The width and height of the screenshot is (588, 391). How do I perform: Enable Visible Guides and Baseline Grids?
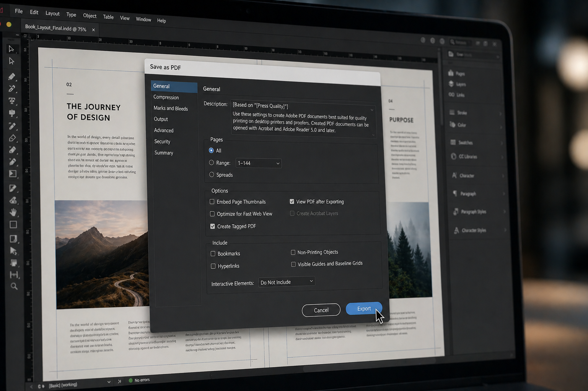coord(293,264)
